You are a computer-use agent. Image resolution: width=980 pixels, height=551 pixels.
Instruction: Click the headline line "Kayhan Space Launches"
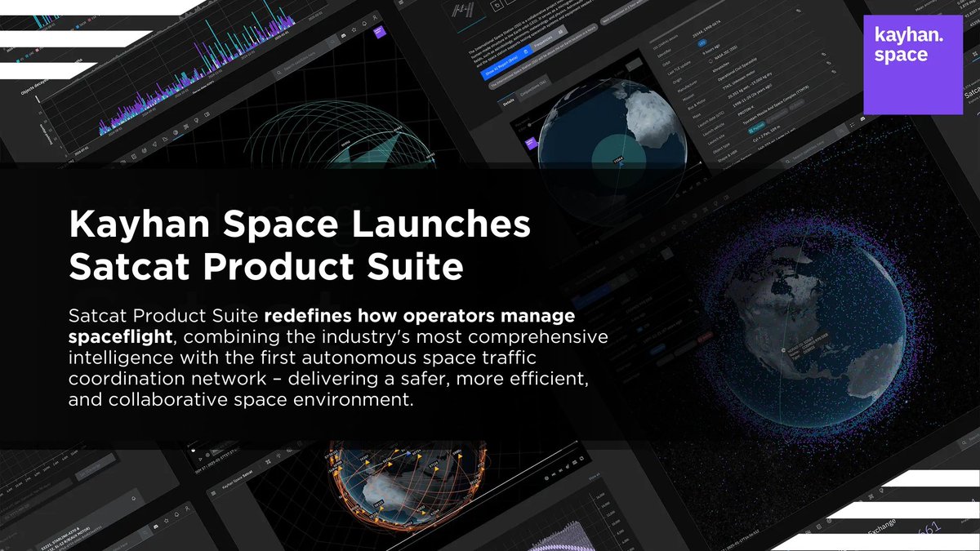(299, 225)
